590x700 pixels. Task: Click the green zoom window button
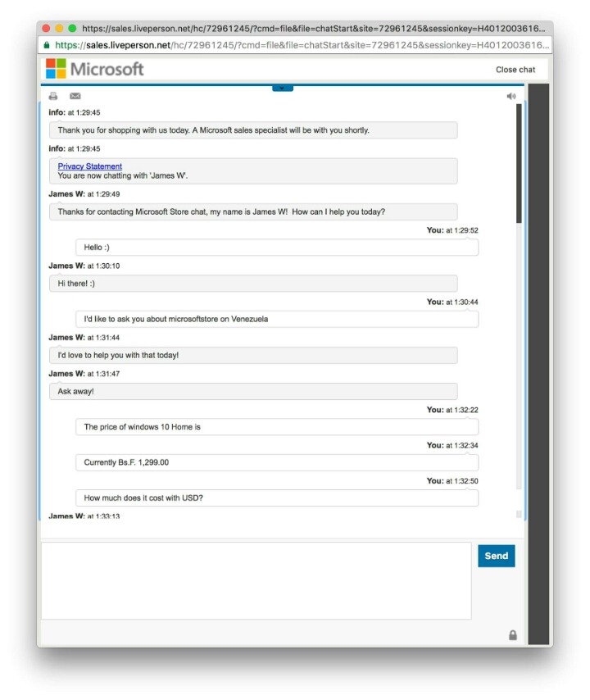tap(72, 28)
